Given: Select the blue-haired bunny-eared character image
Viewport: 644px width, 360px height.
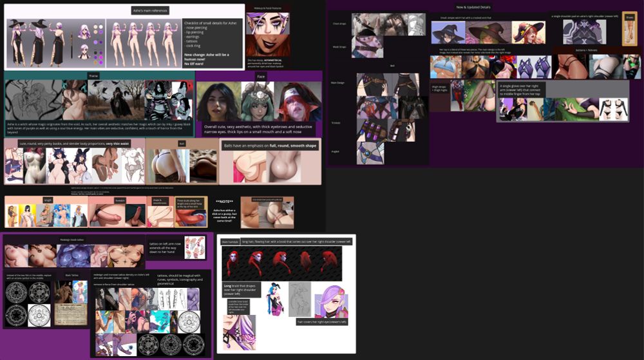Looking at the screenshot, I should pos(275,299).
